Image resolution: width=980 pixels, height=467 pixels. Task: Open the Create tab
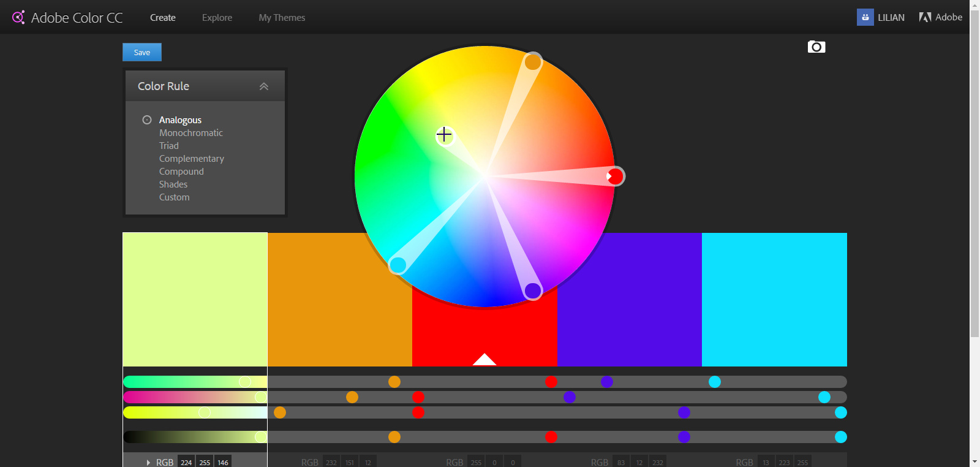point(163,18)
